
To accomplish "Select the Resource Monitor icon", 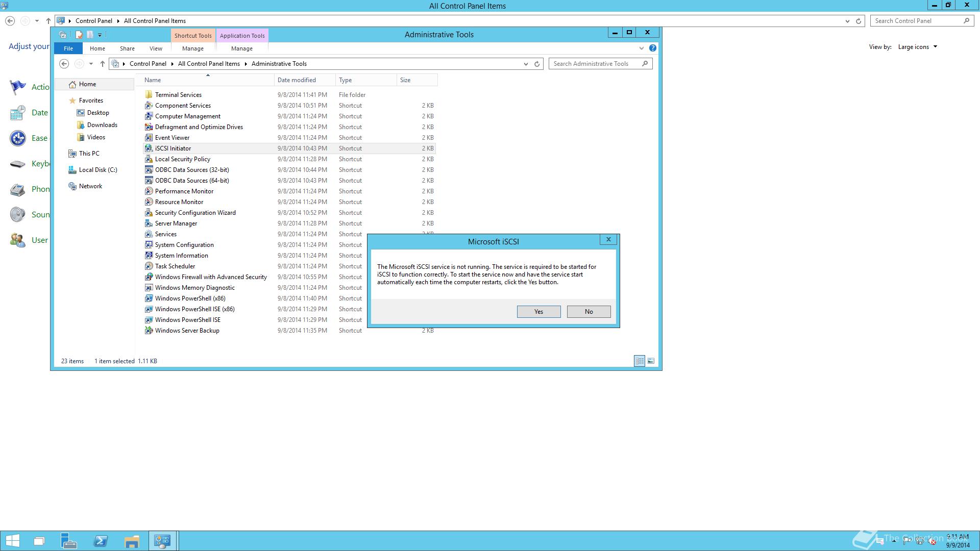I will click(x=149, y=202).
